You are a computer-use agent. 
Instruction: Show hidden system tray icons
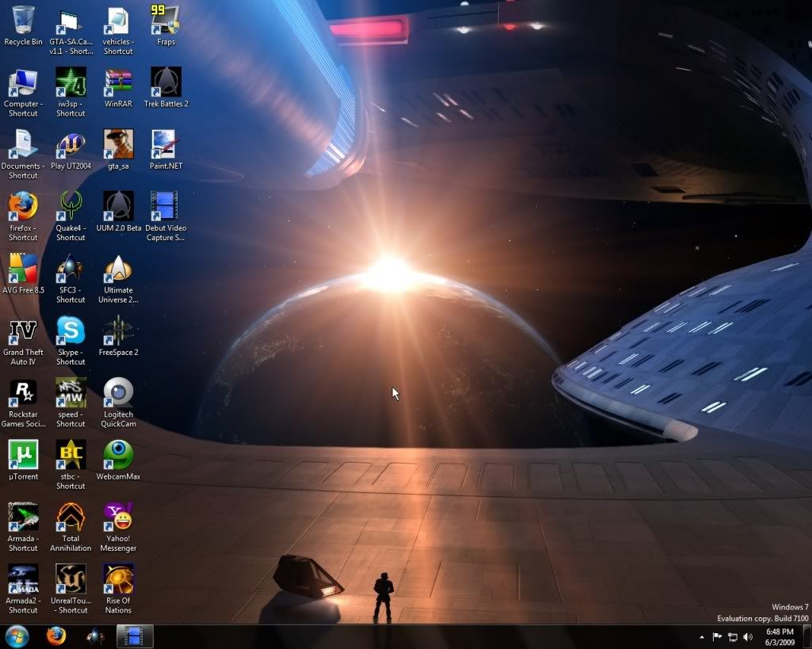pos(702,637)
